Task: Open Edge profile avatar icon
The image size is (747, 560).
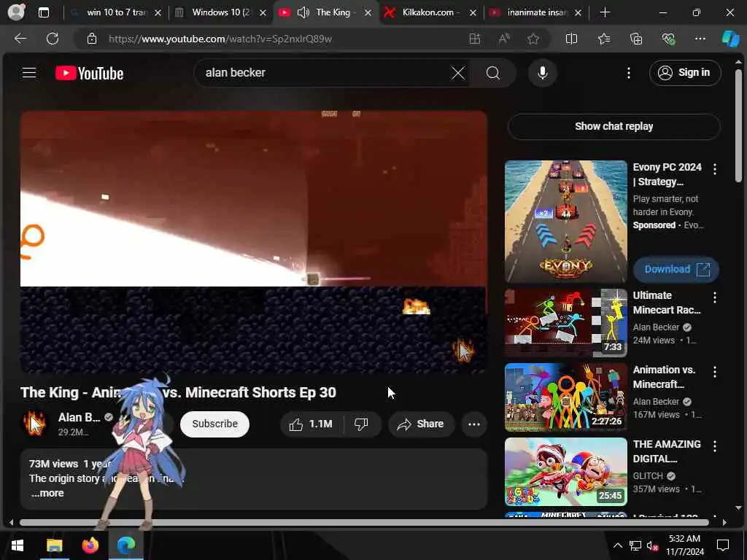Action: [x=16, y=12]
